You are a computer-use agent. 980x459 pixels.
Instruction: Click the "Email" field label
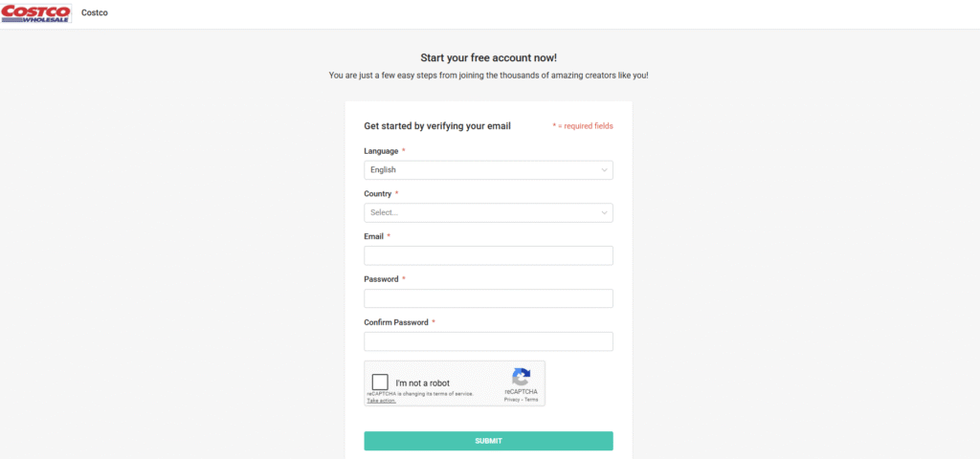click(x=374, y=236)
